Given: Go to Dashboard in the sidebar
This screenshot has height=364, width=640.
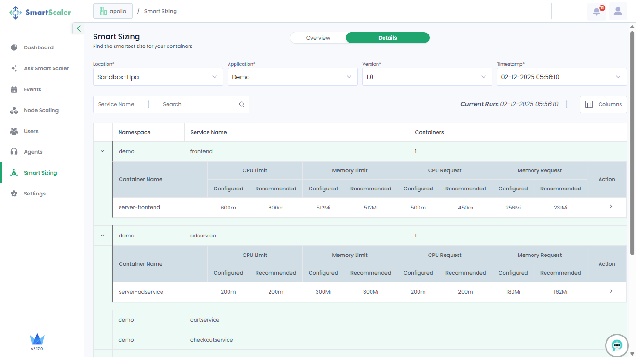Looking at the screenshot, I should [38, 47].
